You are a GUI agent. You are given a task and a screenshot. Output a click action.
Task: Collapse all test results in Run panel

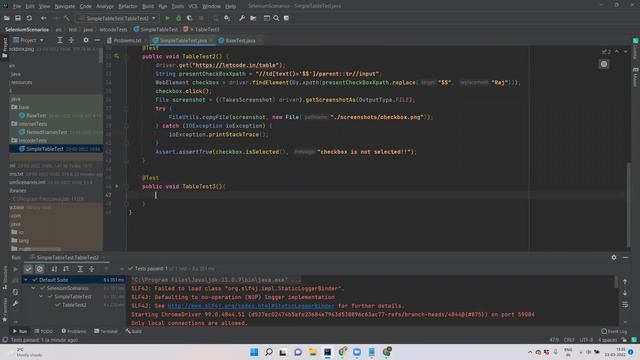[x=91, y=269]
